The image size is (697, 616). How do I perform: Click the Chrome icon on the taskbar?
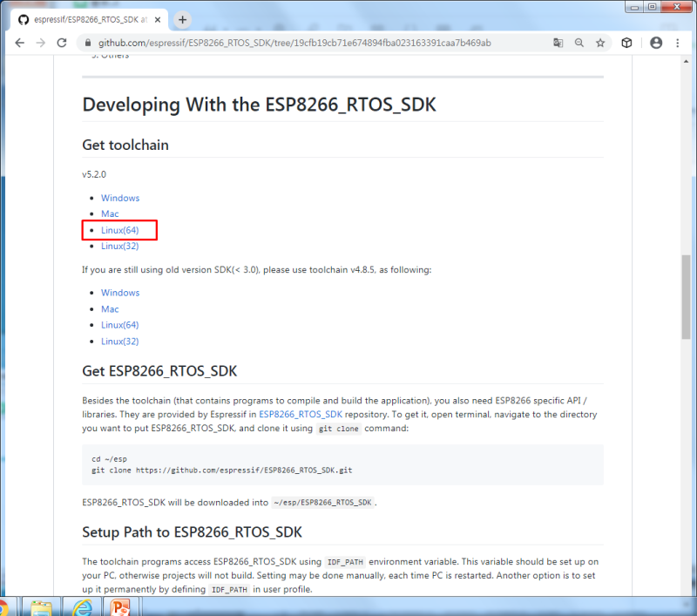pos(3,607)
